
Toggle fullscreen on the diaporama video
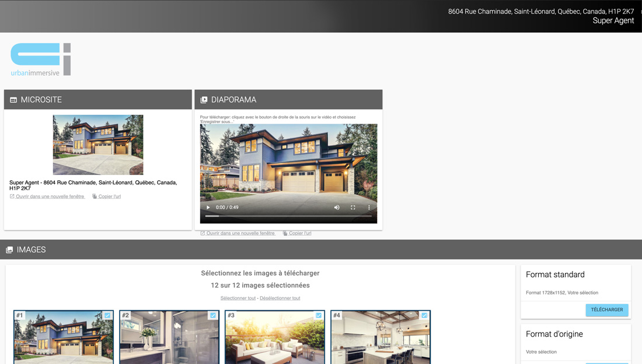tap(353, 208)
